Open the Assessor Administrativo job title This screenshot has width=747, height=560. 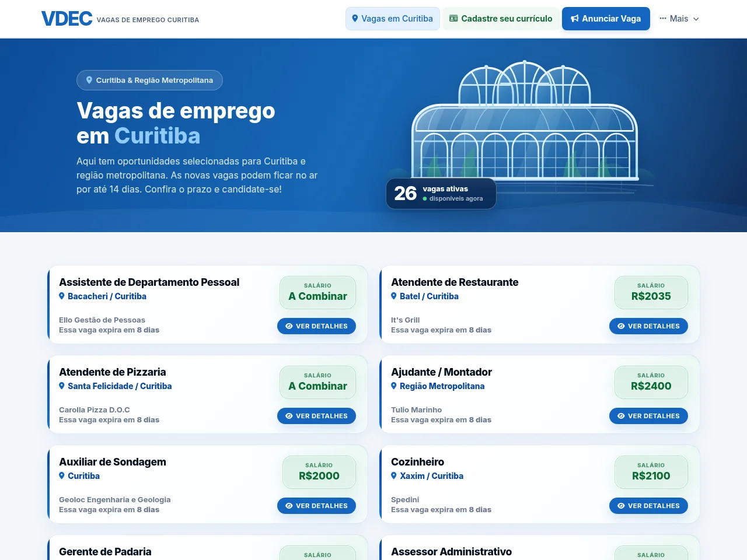click(x=451, y=552)
